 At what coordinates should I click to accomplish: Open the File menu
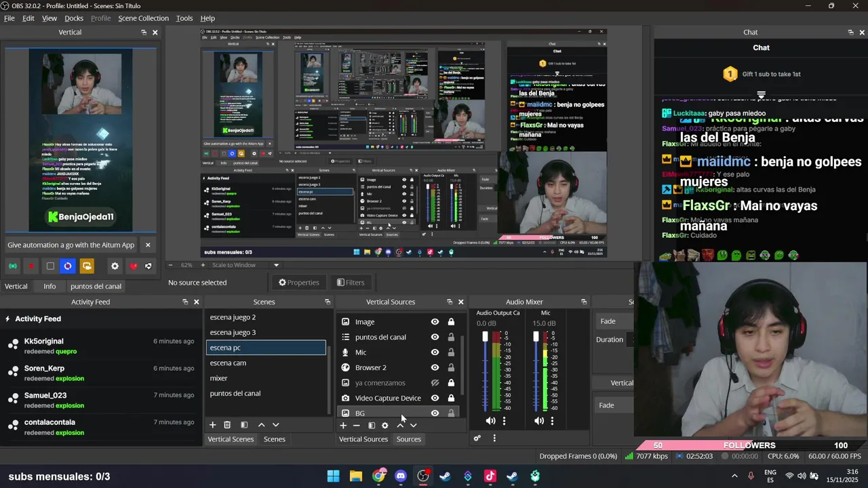pyautogui.click(x=9, y=18)
